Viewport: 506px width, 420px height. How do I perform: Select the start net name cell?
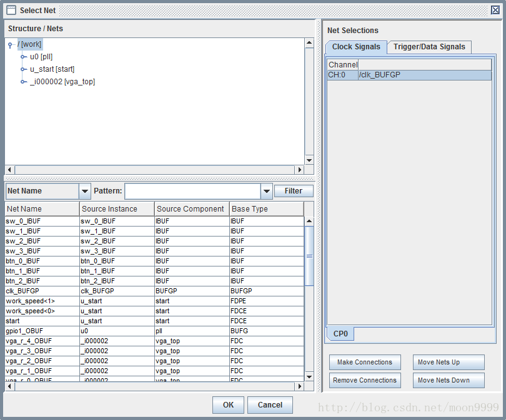pos(42,321)
